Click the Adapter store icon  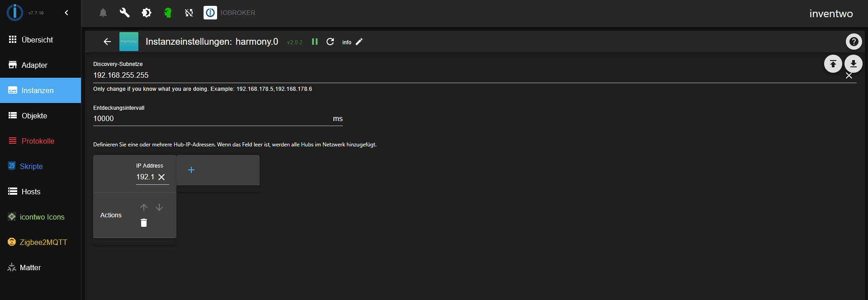click(13, 65)
